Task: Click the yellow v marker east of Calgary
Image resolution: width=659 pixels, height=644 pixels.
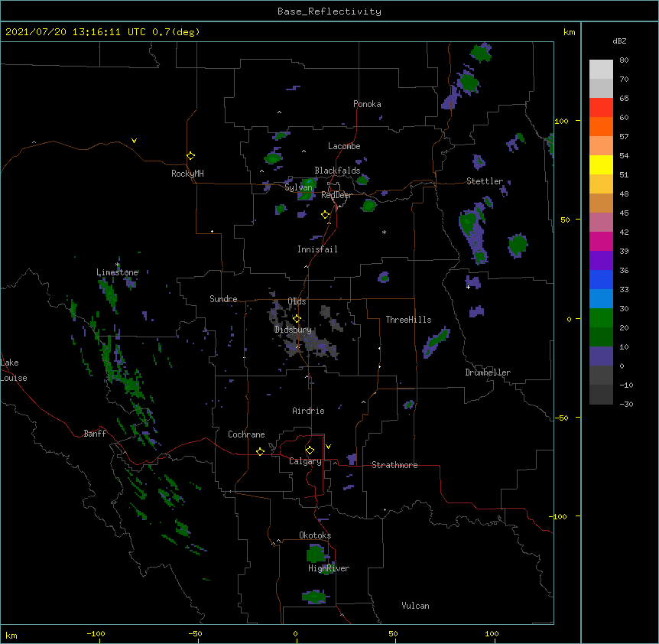Action: coord(328,447)
